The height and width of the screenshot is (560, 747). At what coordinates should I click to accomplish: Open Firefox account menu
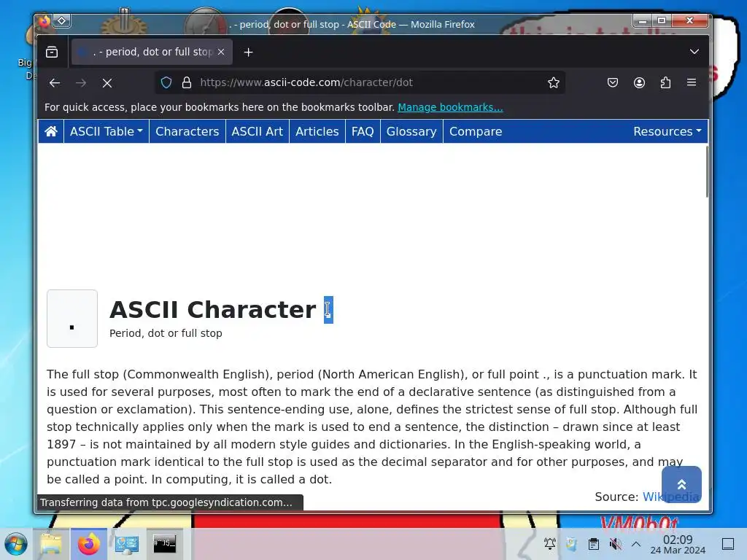639,83
